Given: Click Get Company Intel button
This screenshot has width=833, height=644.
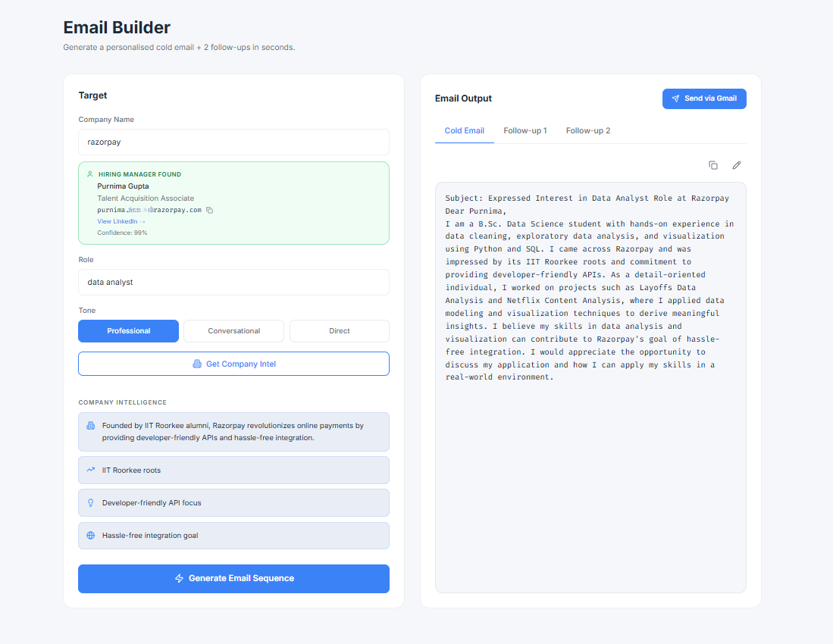Looking at the screenshot, I should pos(233,364).
